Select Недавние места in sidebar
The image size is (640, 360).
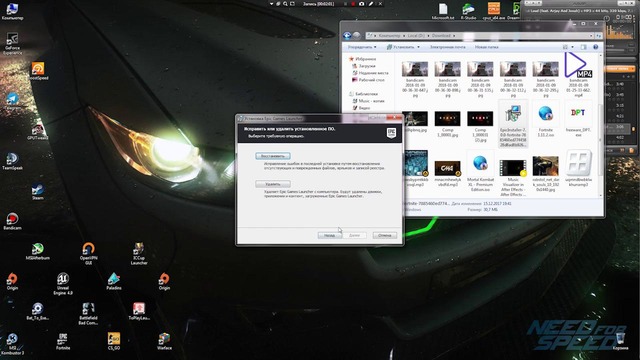pyautogui.click(x=370, y=73)
